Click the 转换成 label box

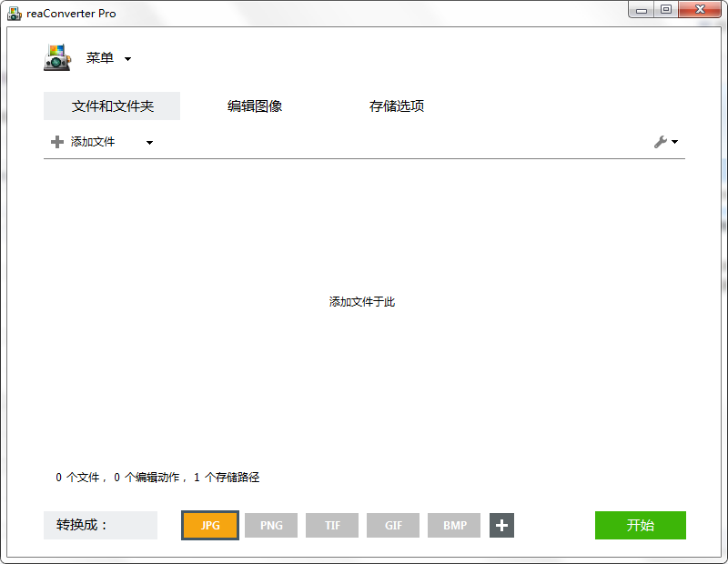click(100, 526)
